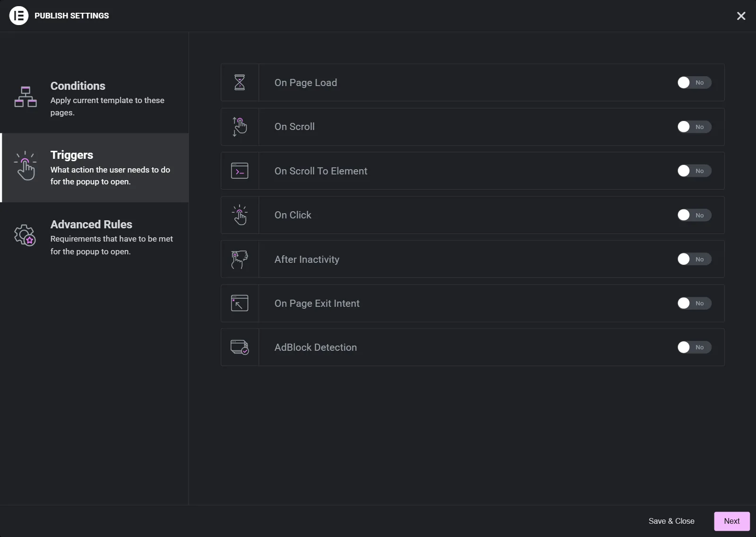The height and width of the screenshot is (537, 756).
Task: Enable the After Inactivity switch
Action: coord(694,259)
